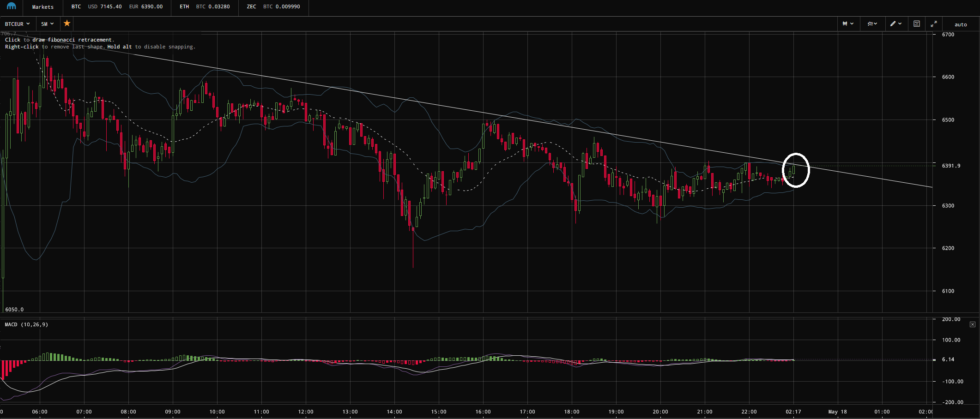Viewport: 980px width, 419px height.
Task: Click the chart snapshot icon
Action: point(917,24)
